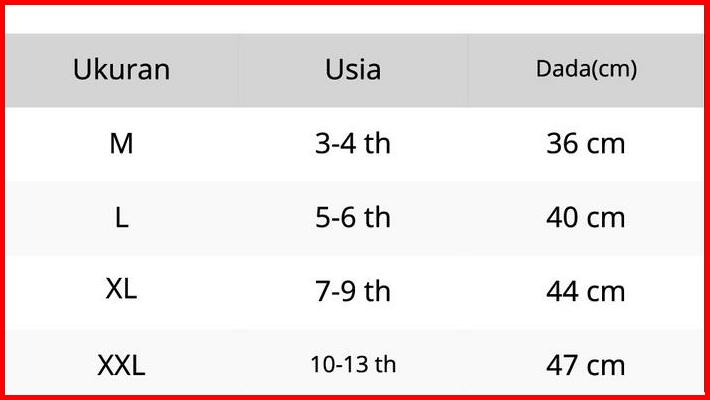
Task: Click the 3-4 th age cell
Action: pos(353,144)
